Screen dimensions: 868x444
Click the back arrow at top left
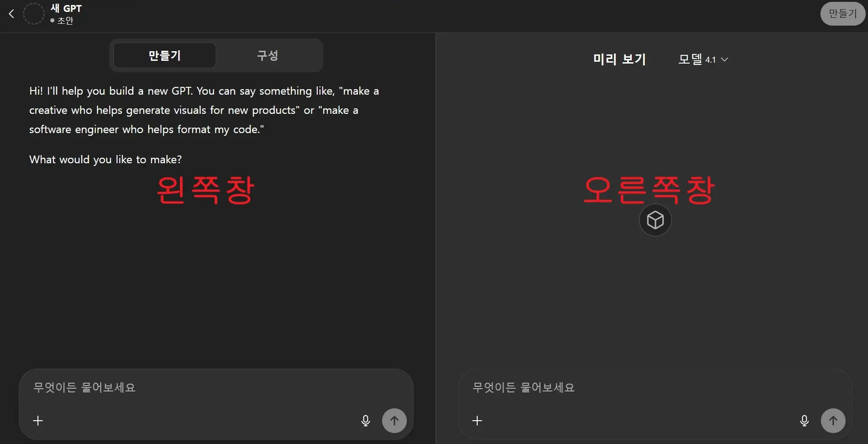(11, 14)
